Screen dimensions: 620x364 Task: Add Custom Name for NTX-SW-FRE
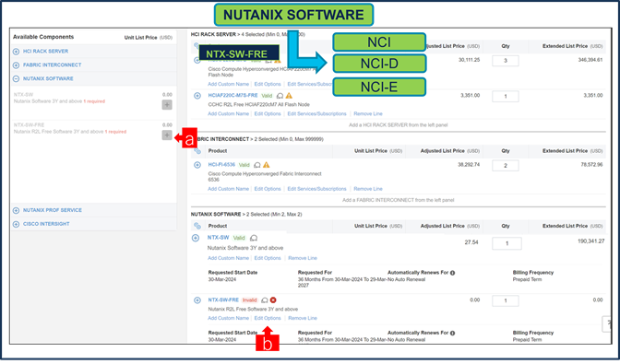[228, 318]
